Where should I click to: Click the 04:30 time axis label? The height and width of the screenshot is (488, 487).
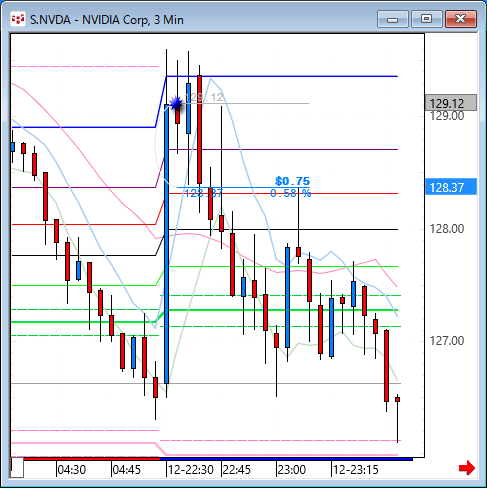tap(72, 470)
